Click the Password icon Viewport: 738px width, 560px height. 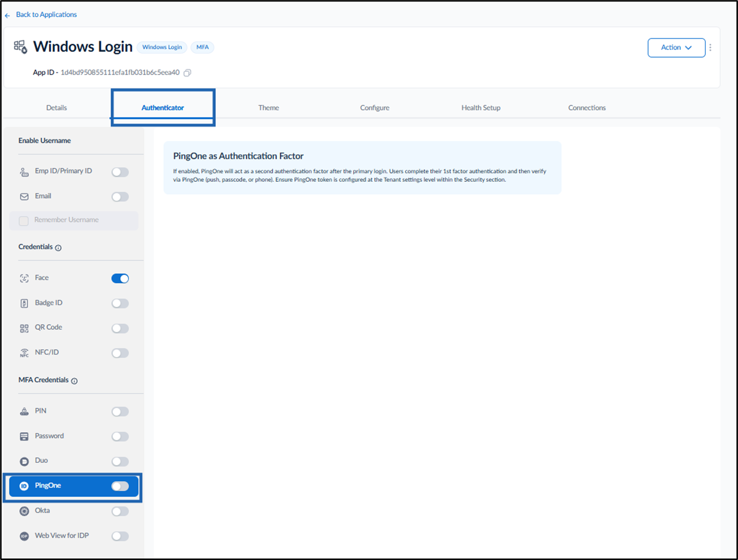(x=24, y=436)
